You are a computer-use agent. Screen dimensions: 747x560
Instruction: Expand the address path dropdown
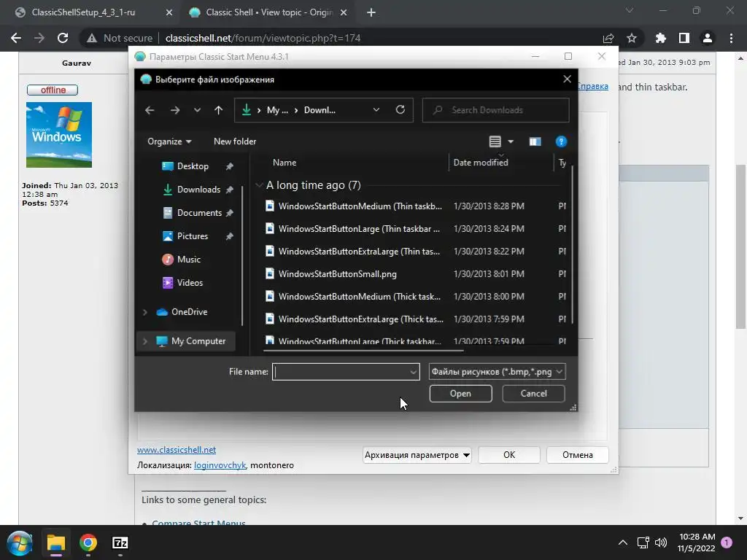pos(376,110)
